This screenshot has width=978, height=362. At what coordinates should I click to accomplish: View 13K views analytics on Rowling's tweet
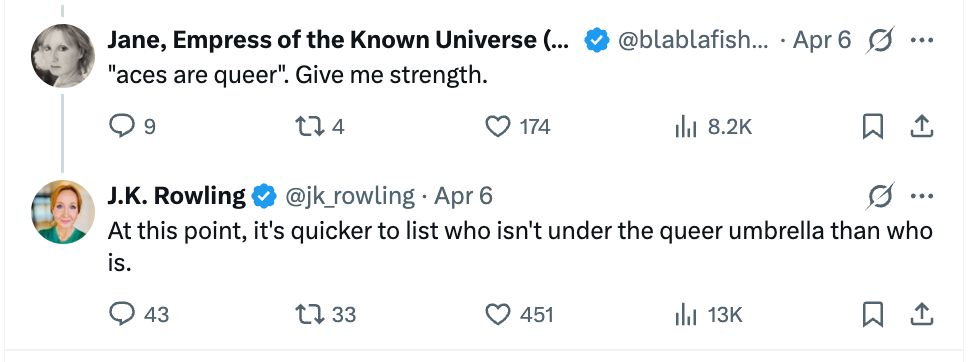coord(709,314)
